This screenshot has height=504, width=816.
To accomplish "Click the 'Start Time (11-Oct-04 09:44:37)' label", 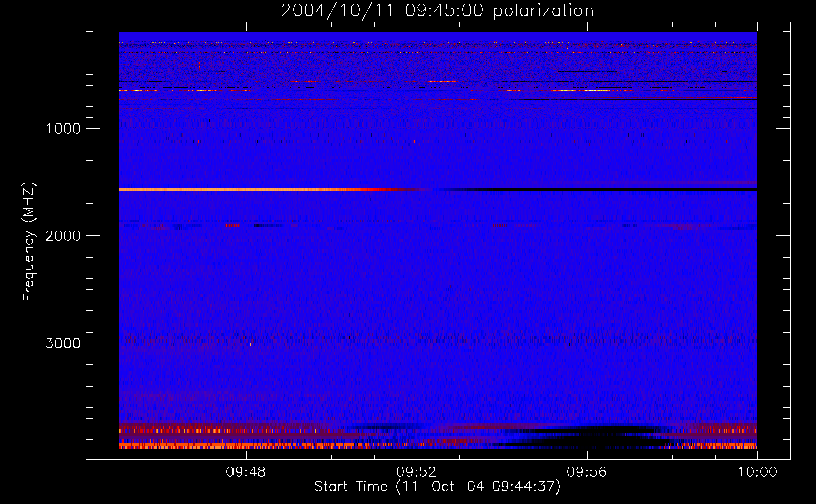I will tap(437, 487).
